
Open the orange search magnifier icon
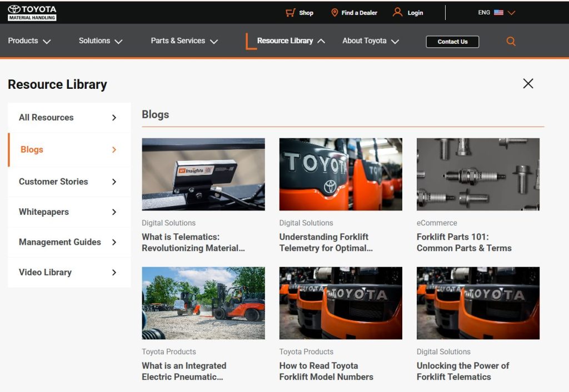pyautogui.click(x=511, y=41)
